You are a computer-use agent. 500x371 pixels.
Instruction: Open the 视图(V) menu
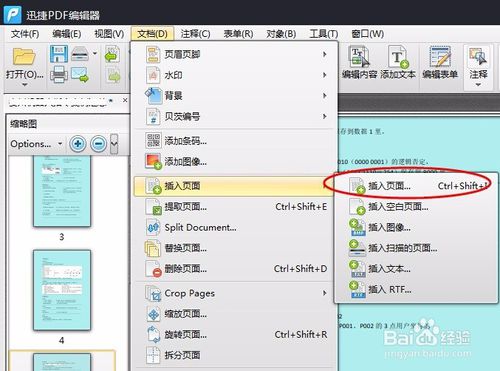click(x=109, y=34)
